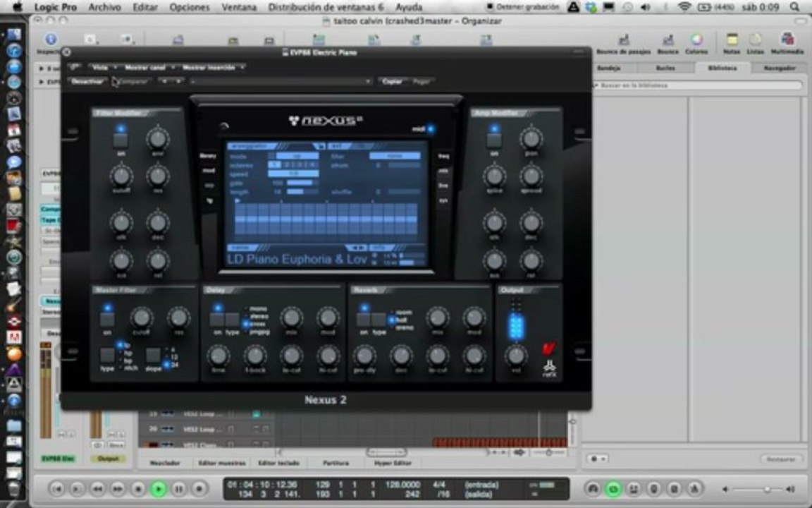Open the Colores palette icon

[x=696, y=40]
